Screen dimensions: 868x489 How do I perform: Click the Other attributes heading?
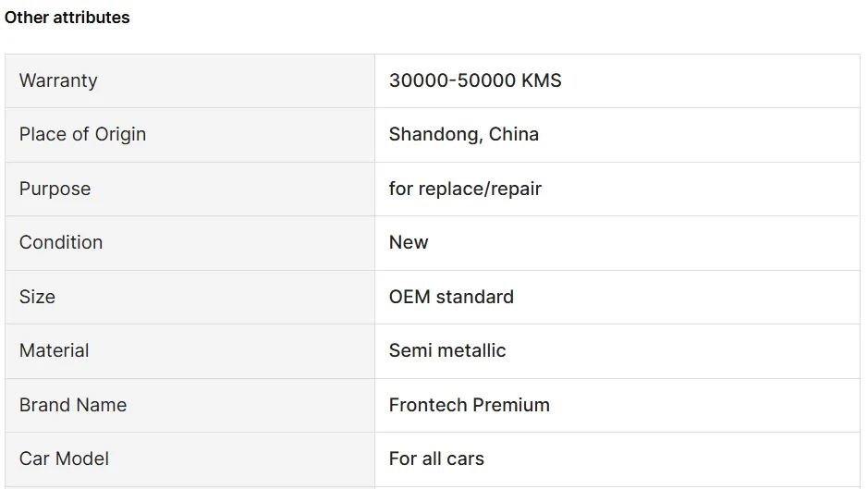point(67,18)
